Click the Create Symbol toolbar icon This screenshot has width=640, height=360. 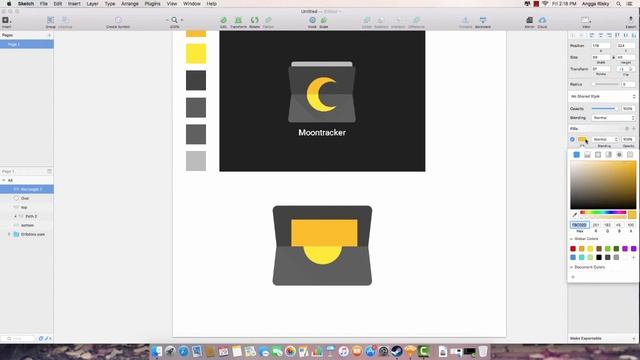coord(118,20)
